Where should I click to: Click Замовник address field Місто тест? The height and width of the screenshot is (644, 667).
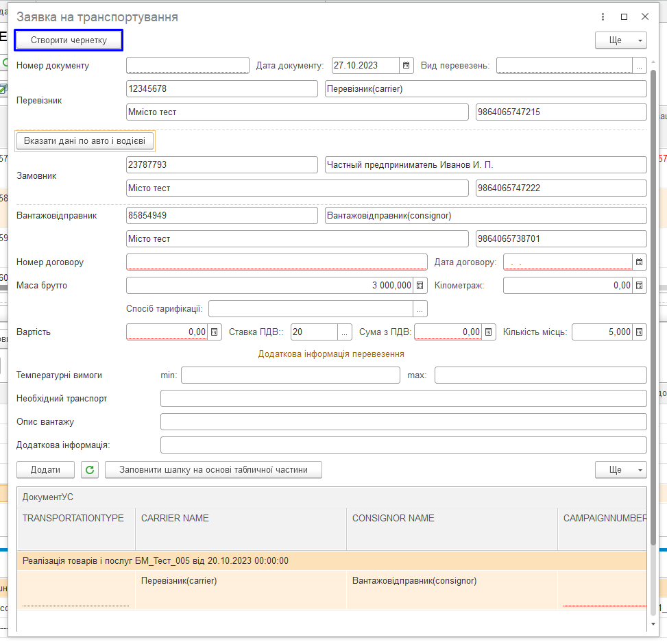click(x=298, y=188)
